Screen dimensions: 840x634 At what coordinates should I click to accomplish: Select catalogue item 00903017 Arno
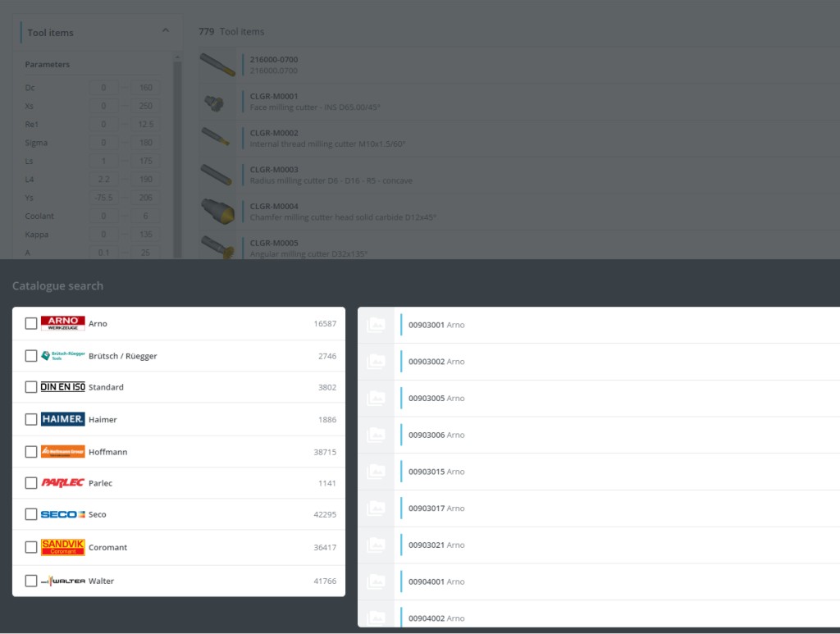[x=599, y=509]
